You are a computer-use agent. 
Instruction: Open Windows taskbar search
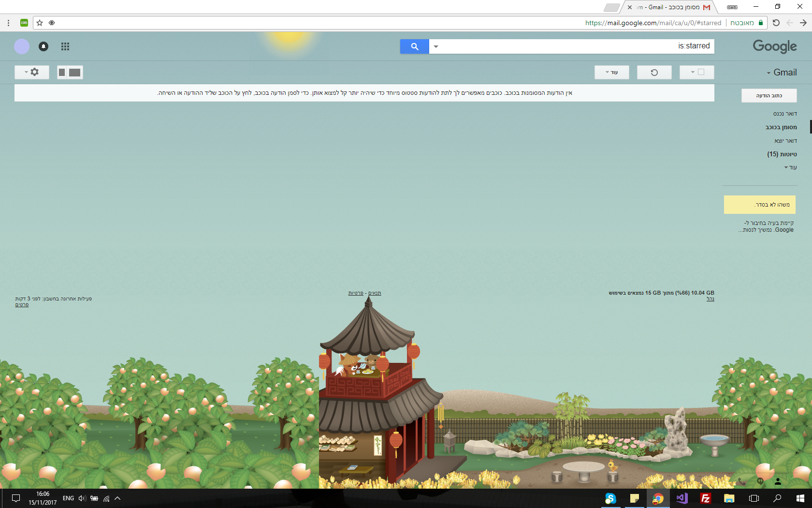coord(777,498)
